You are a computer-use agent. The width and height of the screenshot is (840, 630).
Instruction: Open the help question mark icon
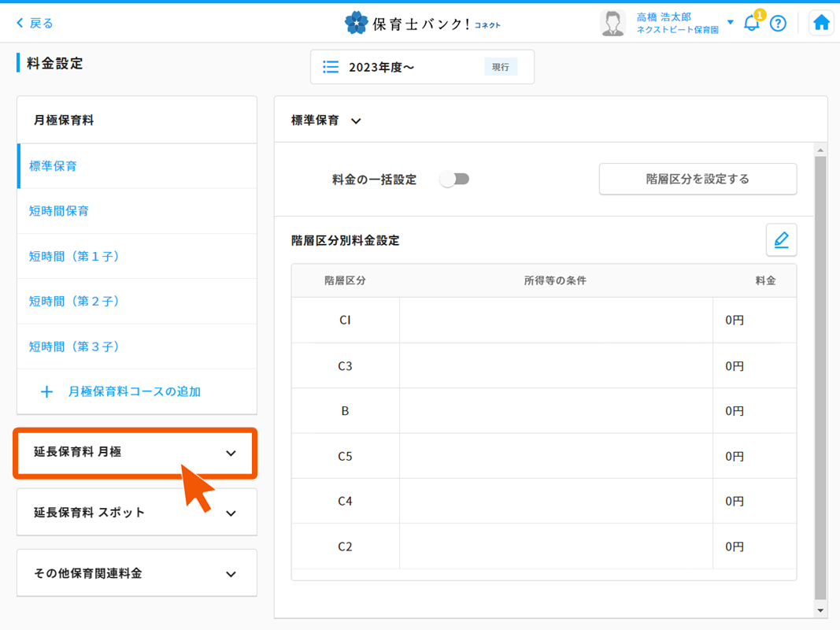(779, 22)
